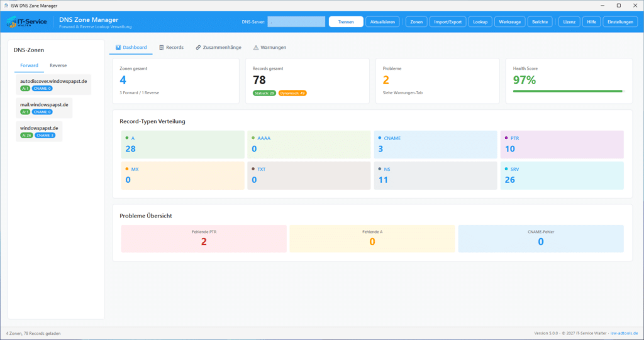Click the 78 Records gesamt value
The image size is (644, 340).
(259, 80)
